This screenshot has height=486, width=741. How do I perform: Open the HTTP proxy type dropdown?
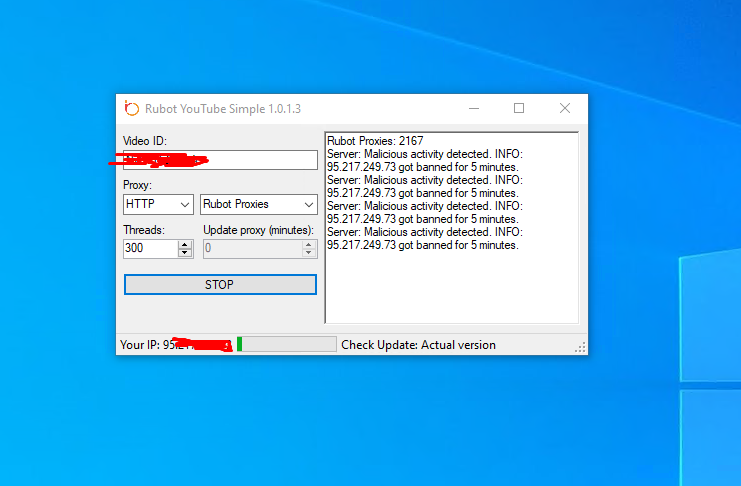pos(158,204)
